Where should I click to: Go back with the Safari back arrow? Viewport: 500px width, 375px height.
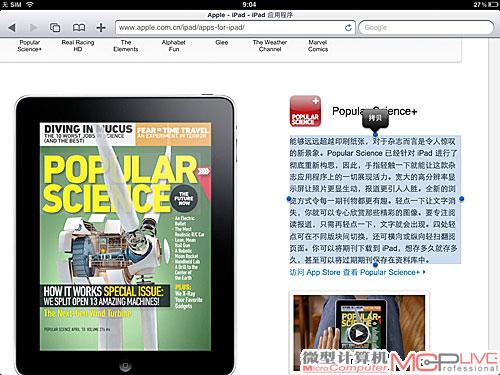tap(12, 28)
